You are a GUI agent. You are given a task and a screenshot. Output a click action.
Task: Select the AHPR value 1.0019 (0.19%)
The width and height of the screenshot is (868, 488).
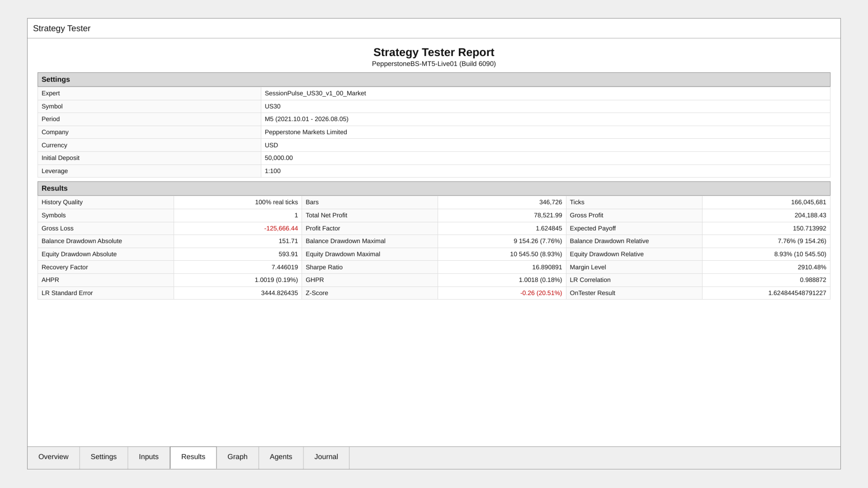[276, 280]
